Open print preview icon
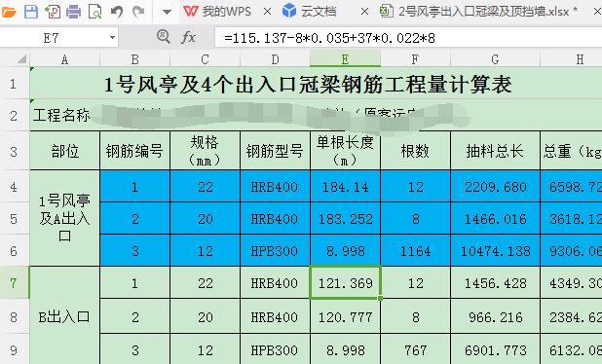Viewport: 602px width, 364px height. coord(94,12)
